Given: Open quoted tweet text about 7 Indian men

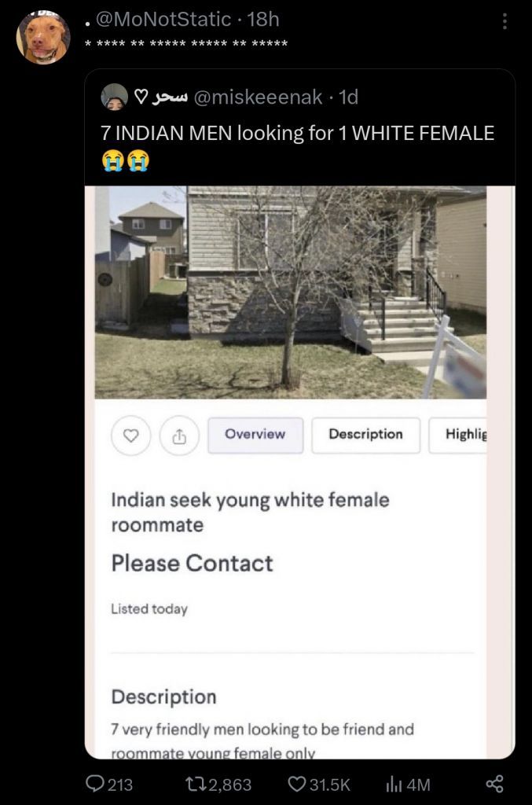Looking at the screenshot, I should pyautogui.click(x=298, y=134).
